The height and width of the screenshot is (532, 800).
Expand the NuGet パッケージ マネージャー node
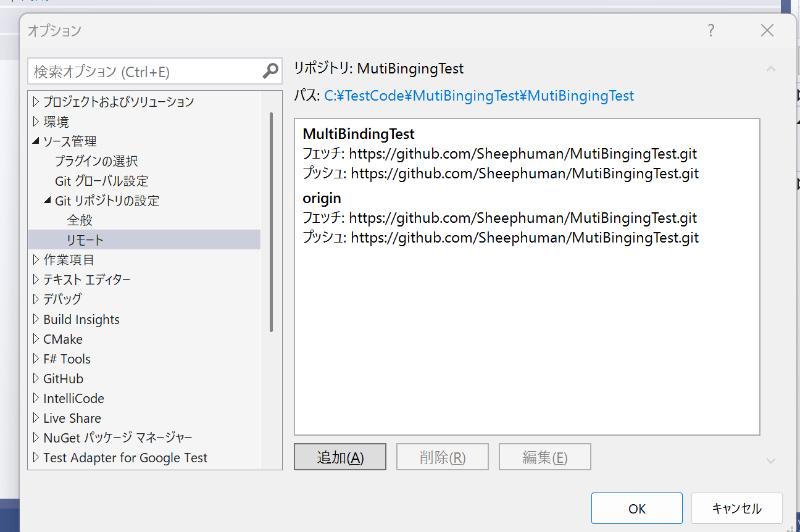click(x=36, y=438)
